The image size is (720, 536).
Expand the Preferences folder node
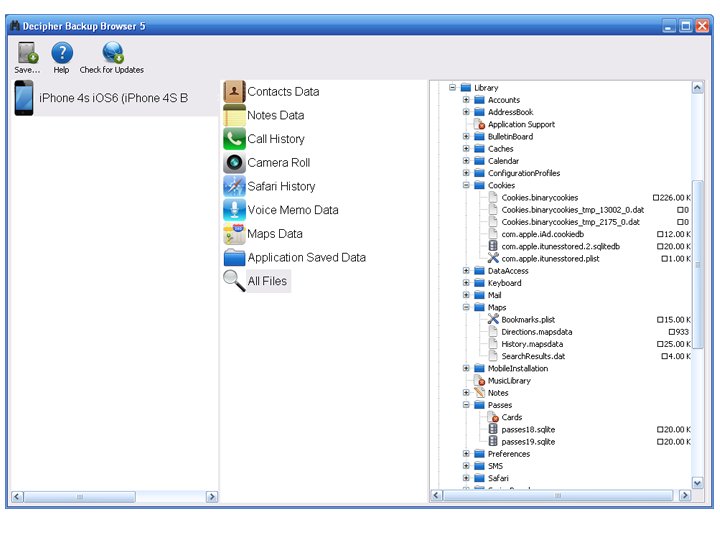pyautogui.click(x=466, y=454)
